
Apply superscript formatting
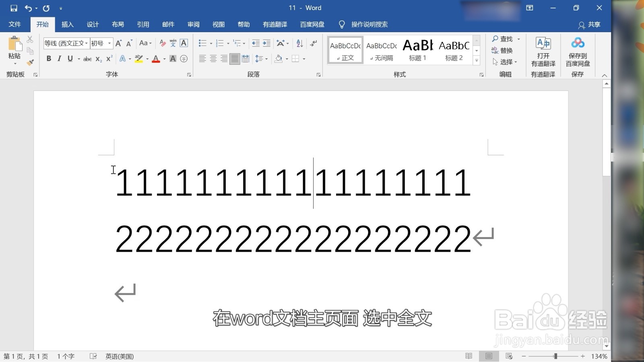tap(109, 59)
